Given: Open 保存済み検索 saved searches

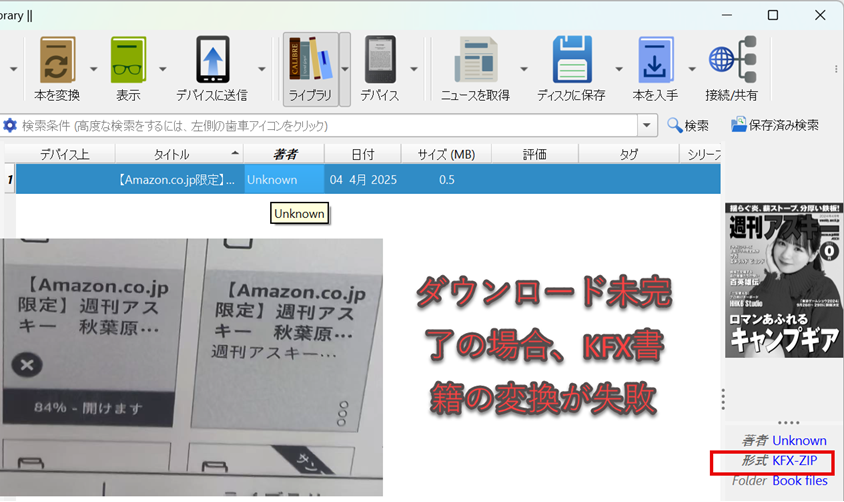Looking at the screenshot, I should pyautogui.click(x=775, y=125).
